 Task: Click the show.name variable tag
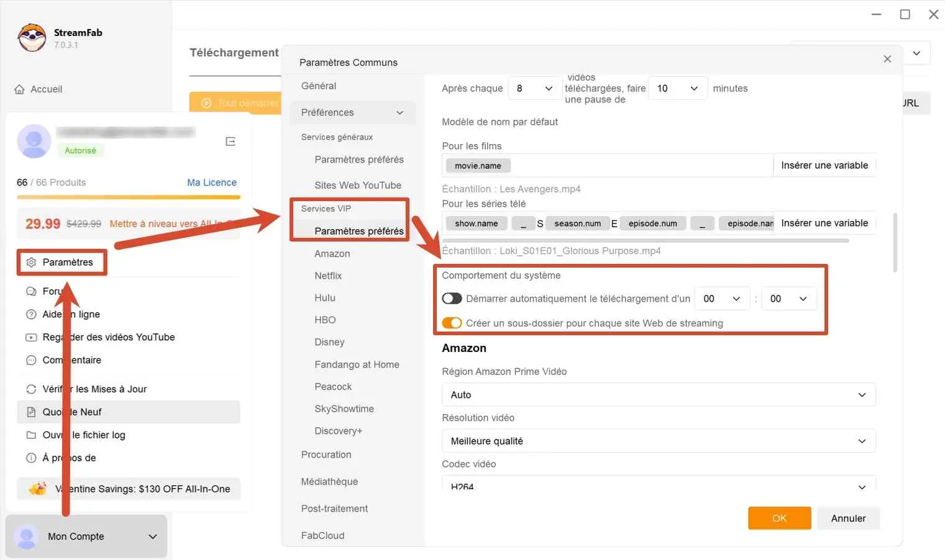pyautogui.click(x=477, y=224)
